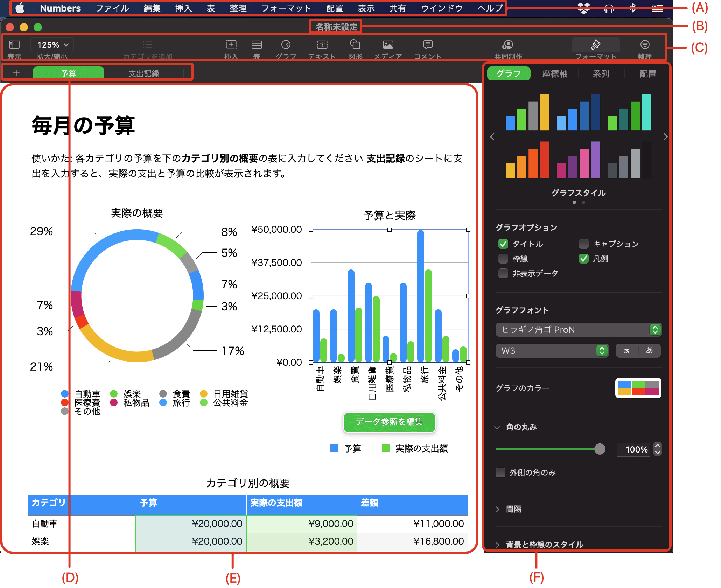721x588 pixels.
Task: Open the Apple menu
Action: click(x=20, y=8)
